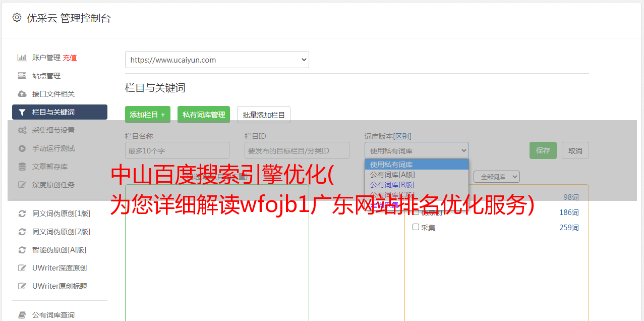This screenshot has height=321, width=644.
Task: Open the 全部词库 filter dropdown
Action: pyautogui.click(x=497, y=177)
